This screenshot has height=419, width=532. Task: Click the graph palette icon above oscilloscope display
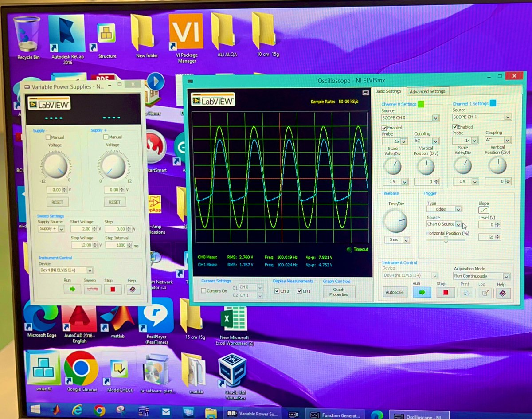(x=365, y=93)
